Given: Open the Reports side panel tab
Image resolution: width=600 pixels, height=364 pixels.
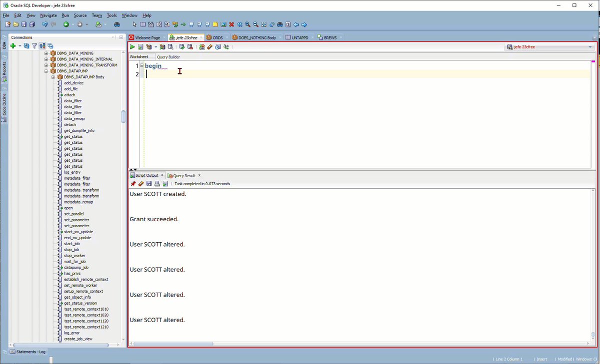Looking at the screenshot, I should click(4, 71).
